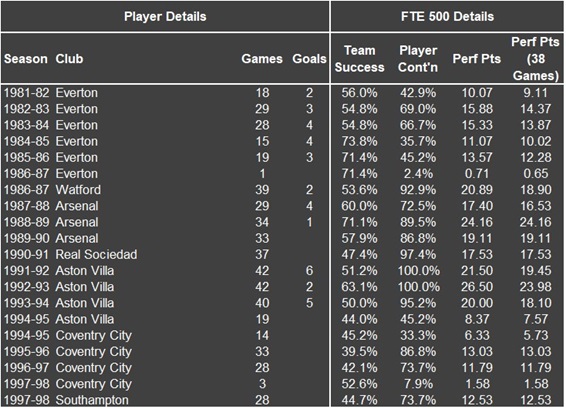Viewport: 566px width, 409px height.
Task: Click the Watford club cell
Action: 78,190
